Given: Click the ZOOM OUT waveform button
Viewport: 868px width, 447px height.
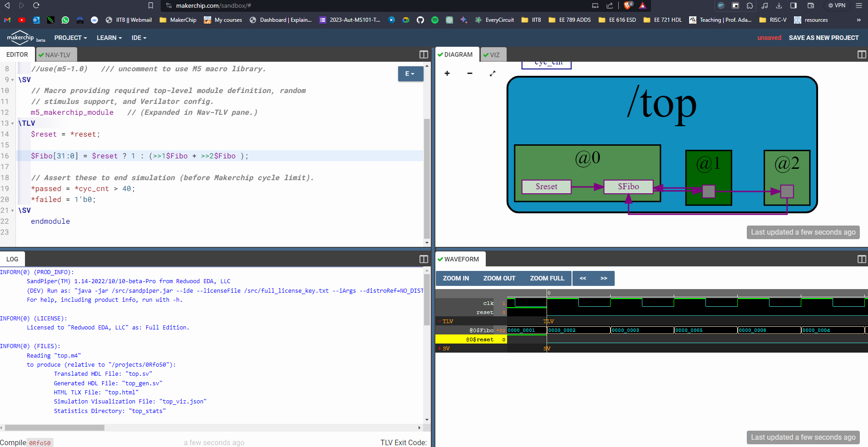Looking at the screenshot, I should tap(499, 278).
